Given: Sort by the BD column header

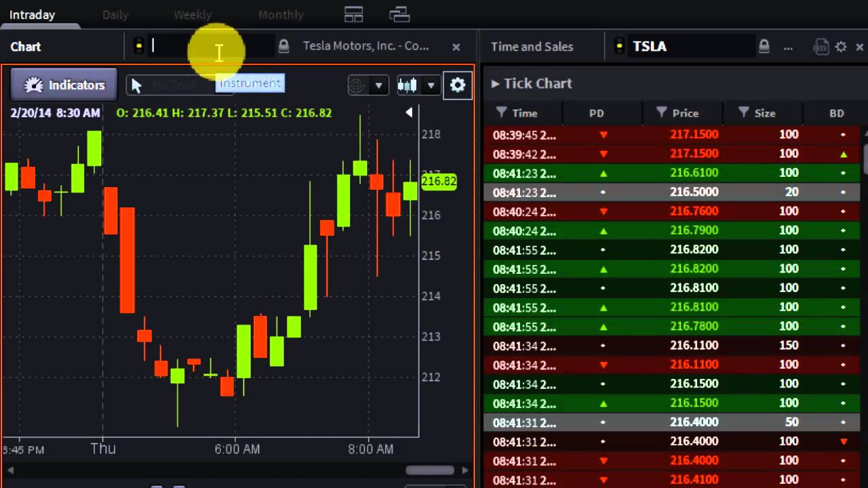Looking at the screenshot, I should [x=837, y=113].
